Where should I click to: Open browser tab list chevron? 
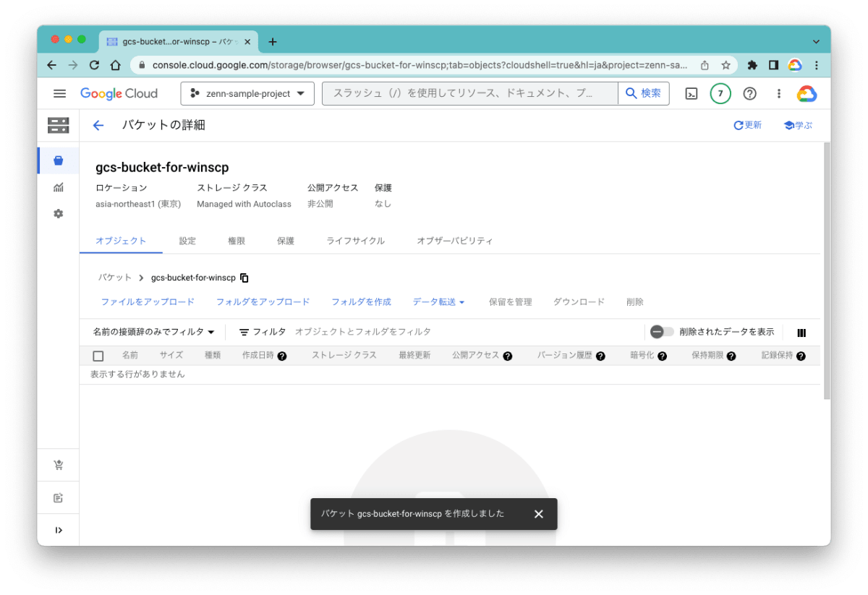[x=817, y=42]
